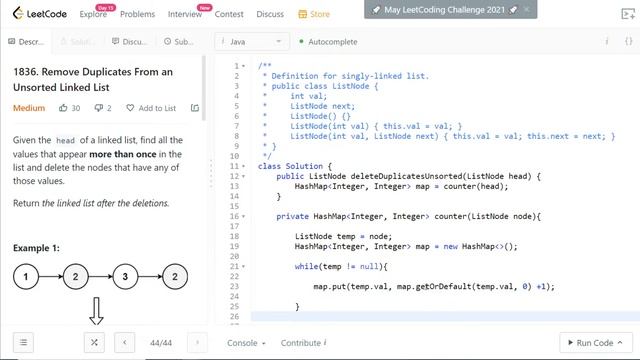Open the Problems page

coord(138,14)
